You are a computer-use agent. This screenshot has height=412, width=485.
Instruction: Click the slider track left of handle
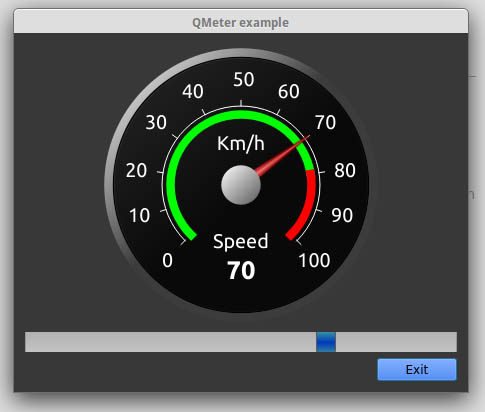click(170, 342)
